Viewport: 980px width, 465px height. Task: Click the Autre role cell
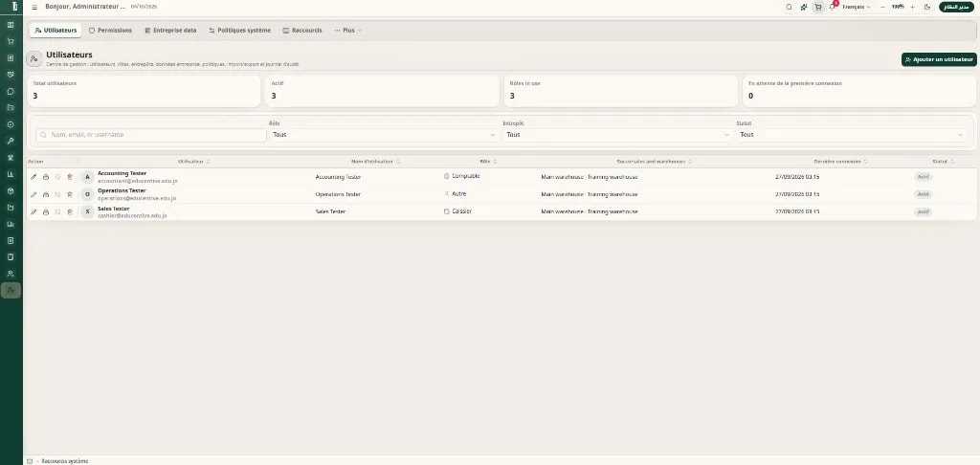click(455, 193)
